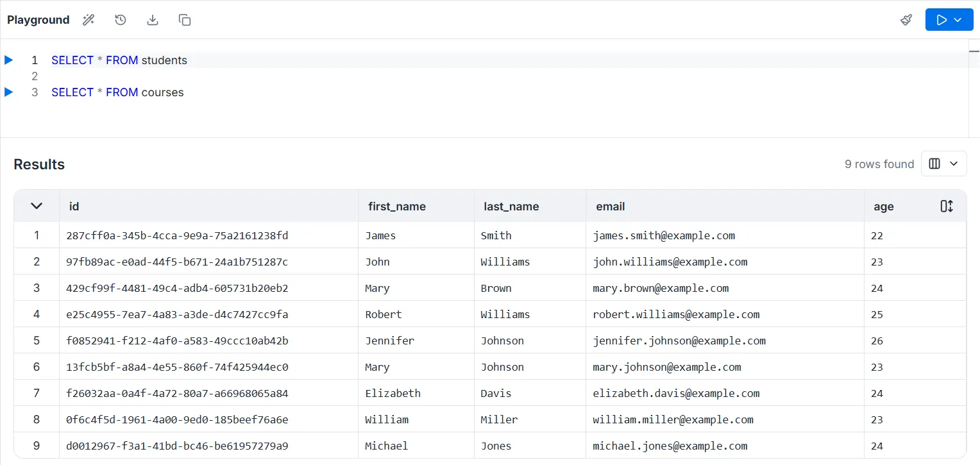Viewport: 980px width, 465px height.
Task: Click the email column header
Action: point(611,207)
